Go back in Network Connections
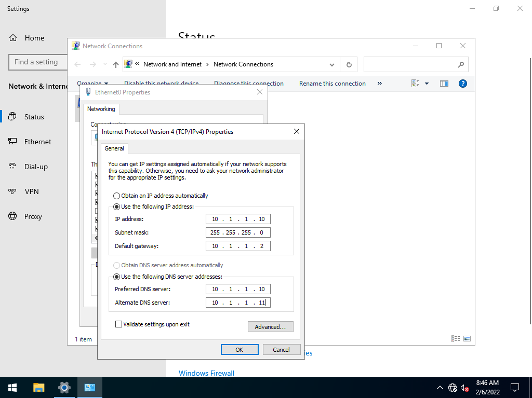 pos(77,64)
